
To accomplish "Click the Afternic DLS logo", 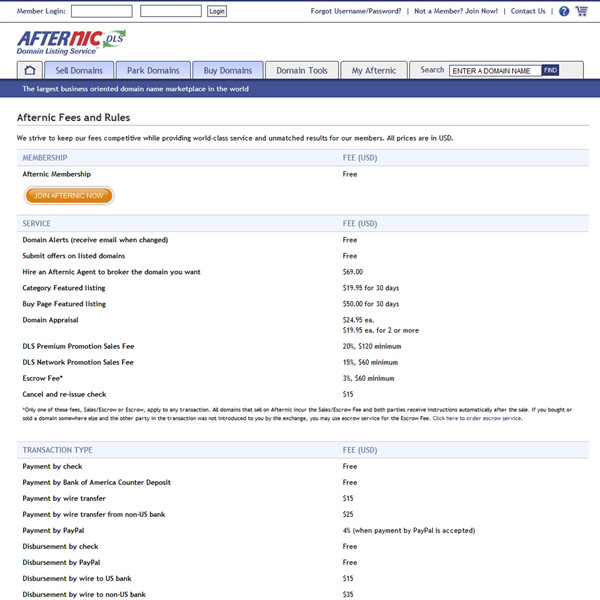I will click(x=70, y=42).
